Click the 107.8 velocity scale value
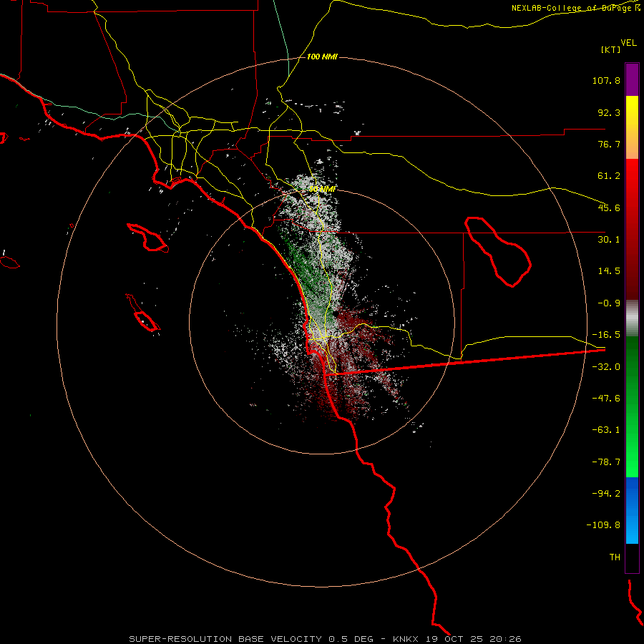Viewport: 644px width, 644px height. (x=606, y=80)
